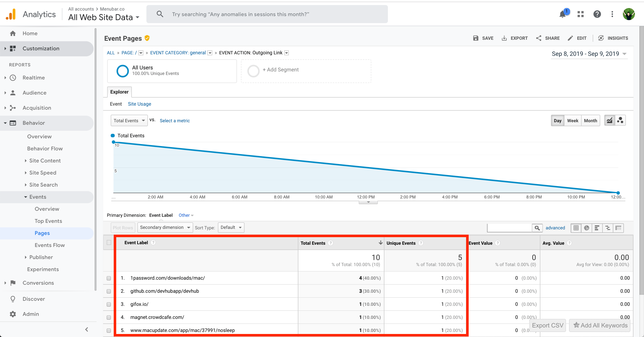Open Events Flow in the sidebar

tap(50, 245)
